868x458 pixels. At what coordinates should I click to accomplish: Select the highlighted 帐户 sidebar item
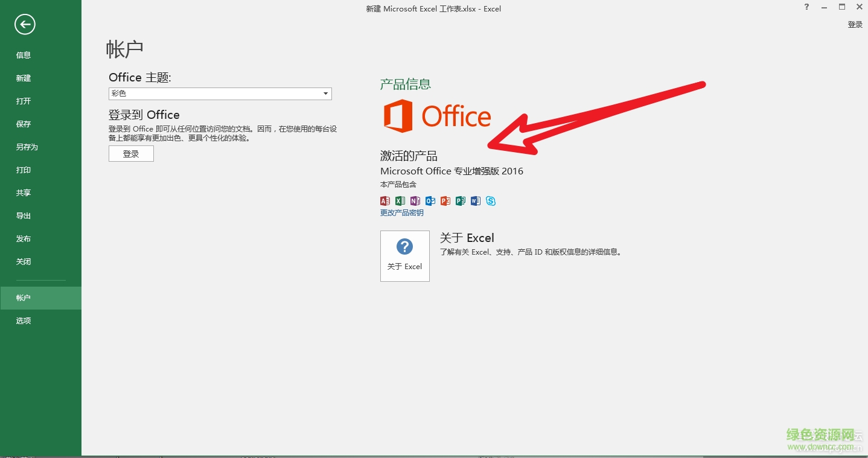40,298
